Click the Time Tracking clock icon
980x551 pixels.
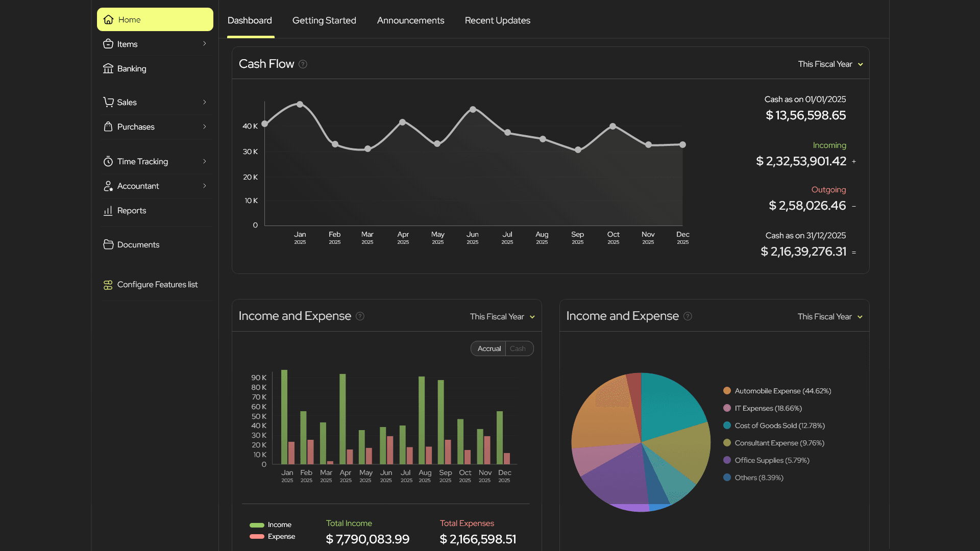pyautogui.click(x=108, y=161)
